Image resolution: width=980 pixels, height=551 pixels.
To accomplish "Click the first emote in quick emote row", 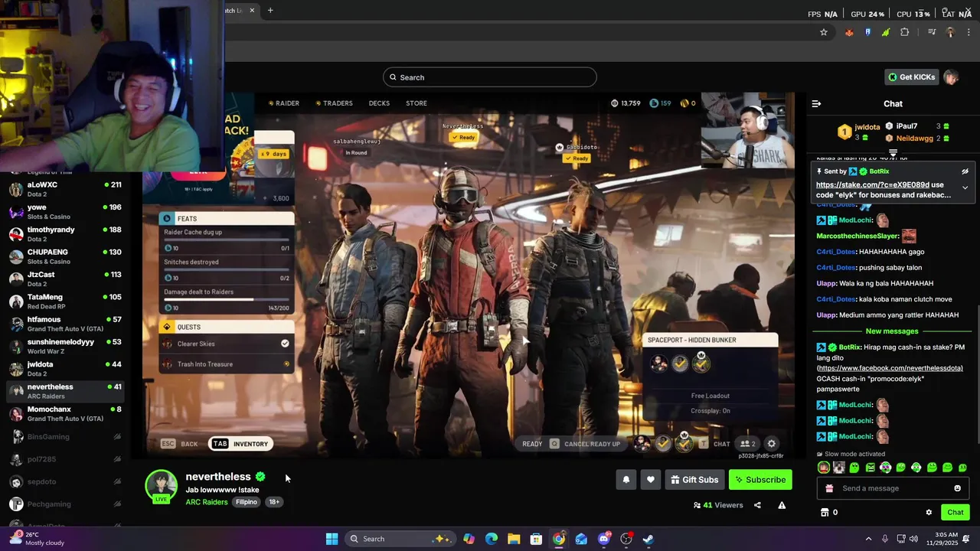I will 823,468.
